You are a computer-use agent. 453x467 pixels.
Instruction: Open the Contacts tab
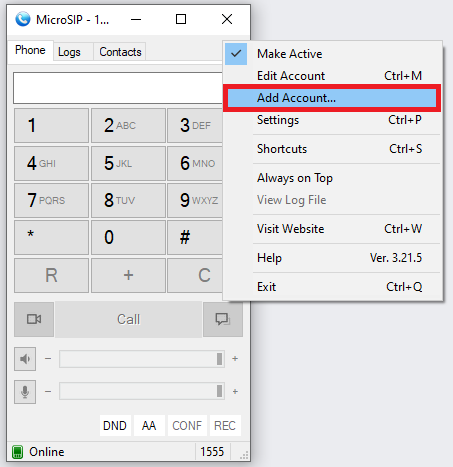[120, 52]
